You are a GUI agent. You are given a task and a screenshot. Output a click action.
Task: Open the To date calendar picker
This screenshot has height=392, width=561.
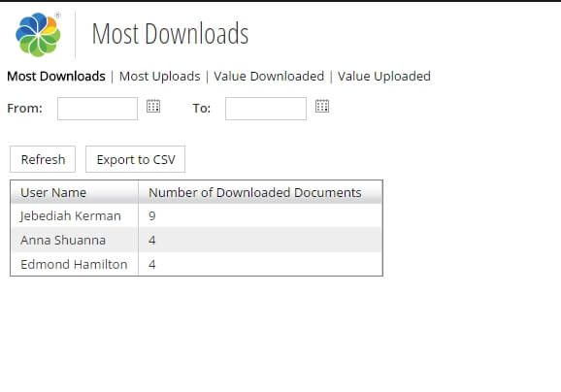coord(322,106)
